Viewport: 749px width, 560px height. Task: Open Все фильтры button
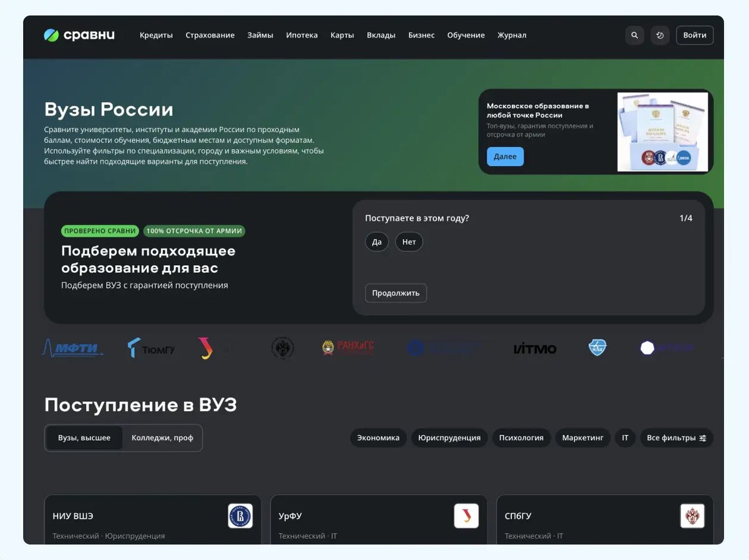pyautogui.click(x=677, y=438)
